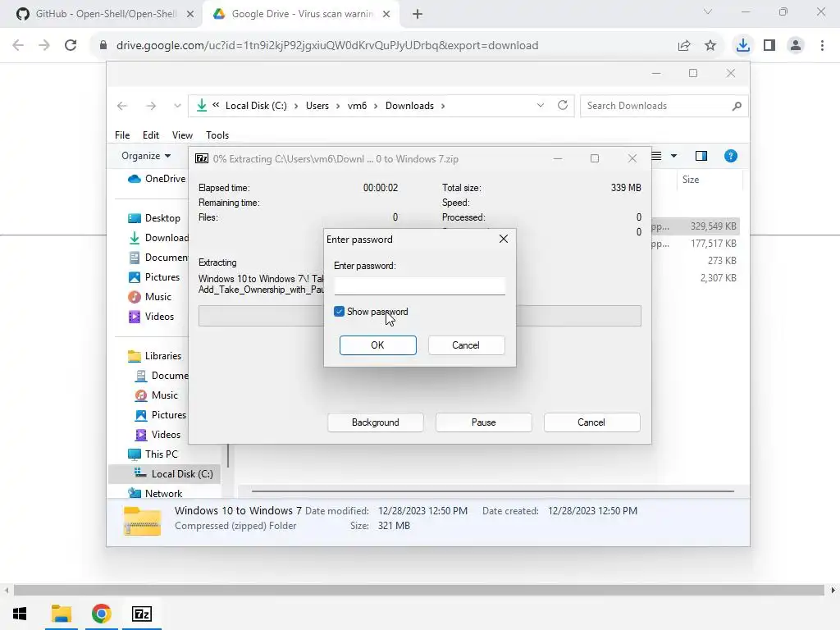
Task: Open Chrome profile icon
Action: [x=796, y=45]
